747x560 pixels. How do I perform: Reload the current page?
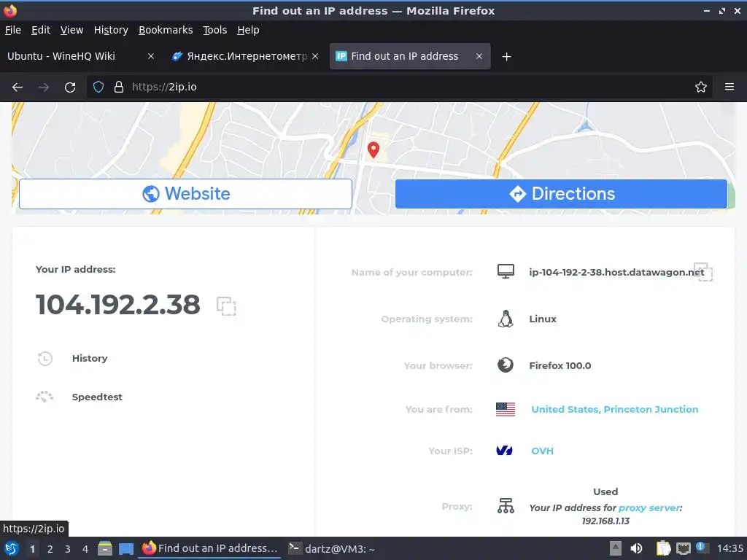point(70,87)
